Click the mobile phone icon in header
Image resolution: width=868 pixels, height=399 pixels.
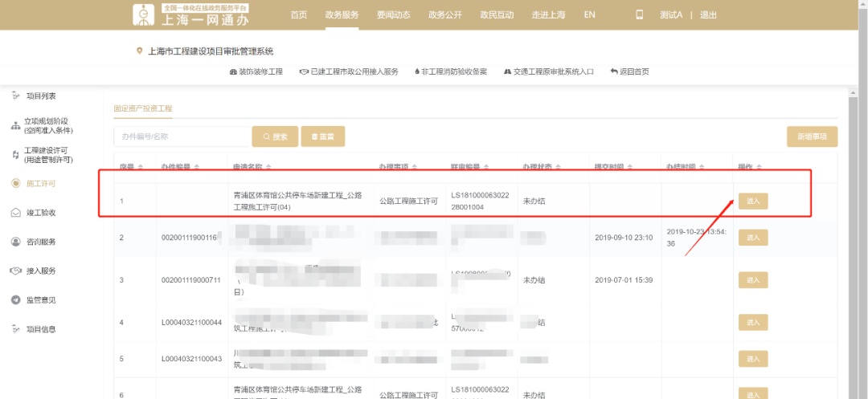click(640, 14)
